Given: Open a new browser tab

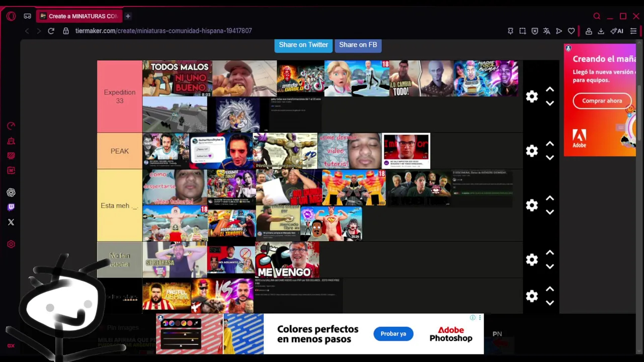Looking at the screenshot, I should pyautogui.click(x=128, y=16).
